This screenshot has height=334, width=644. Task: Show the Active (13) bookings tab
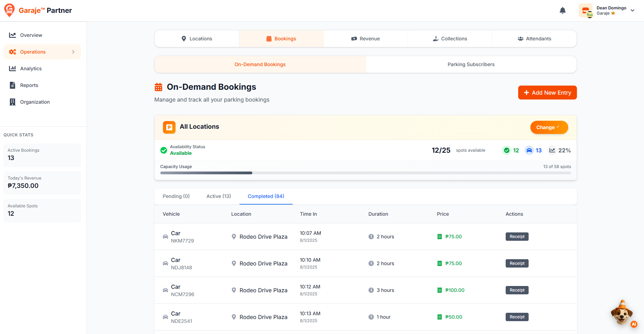point(219,196)
